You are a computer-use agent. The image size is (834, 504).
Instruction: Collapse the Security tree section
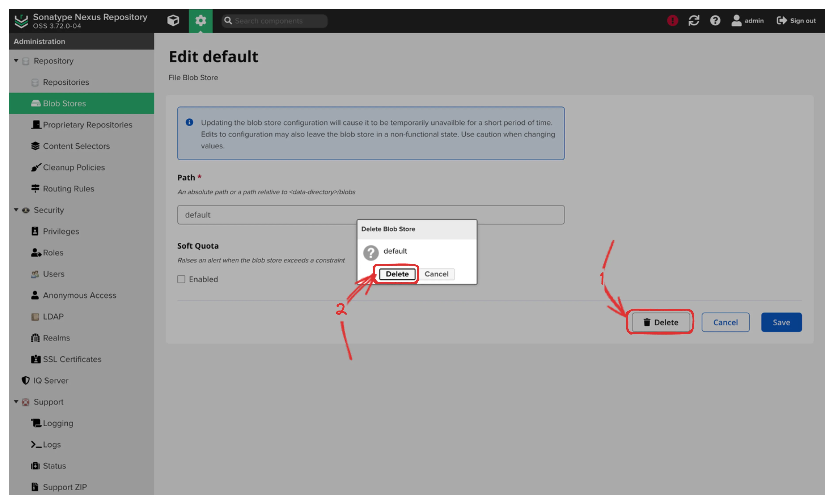coord(16,210)
